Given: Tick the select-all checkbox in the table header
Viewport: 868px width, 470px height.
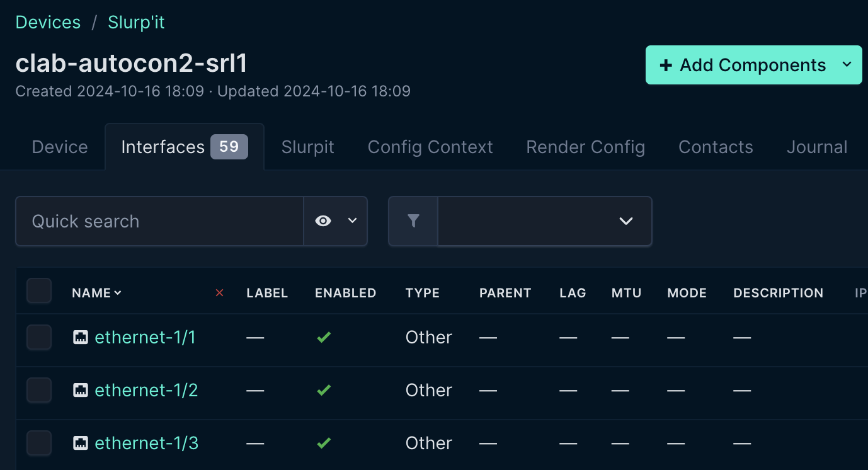Looking at the screenshot, I should pyautogui.click(x=38, y=291).
